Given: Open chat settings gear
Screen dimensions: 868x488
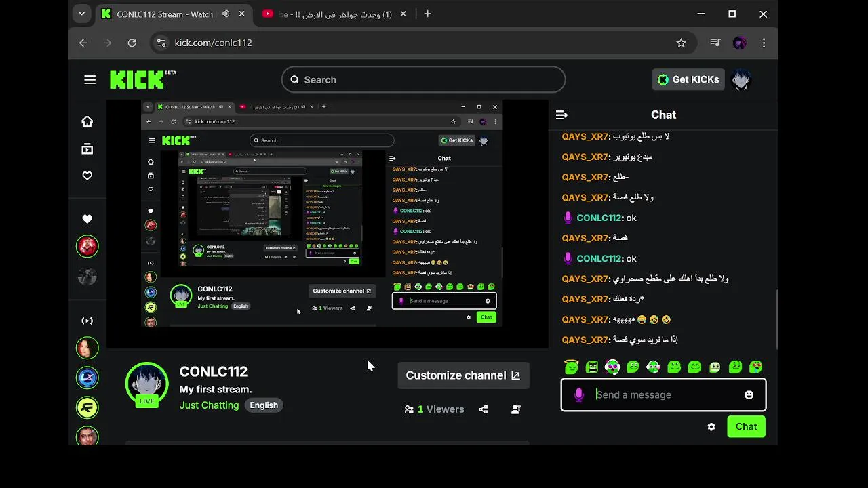Looking at the screenshot, I should 711,427.
